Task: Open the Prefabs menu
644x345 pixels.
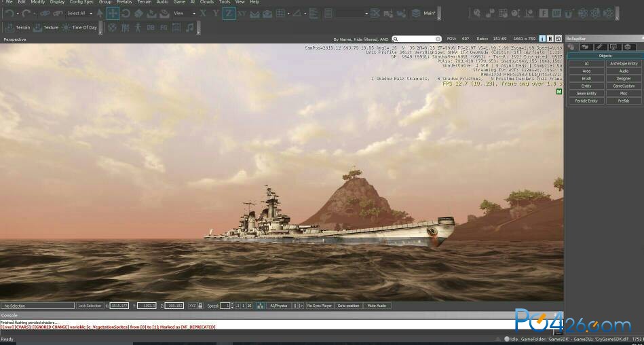Action: tap(124, 2)
